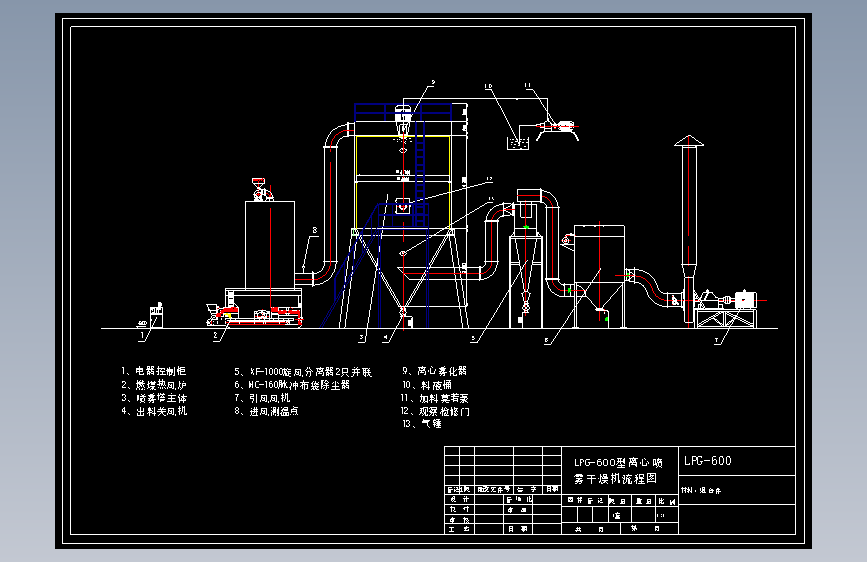This screenshot has width=867, height=562.
Task: Select the tall hot air furnace body
Action: point(270,245)
